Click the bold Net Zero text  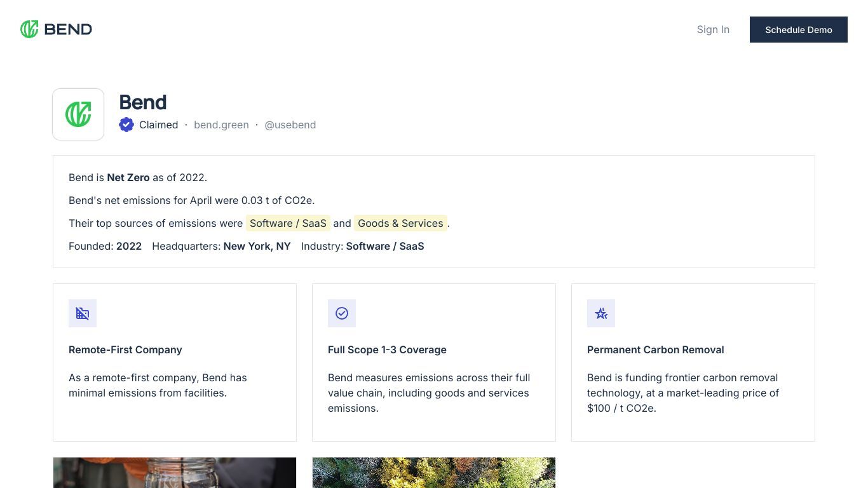pos(128,177)
